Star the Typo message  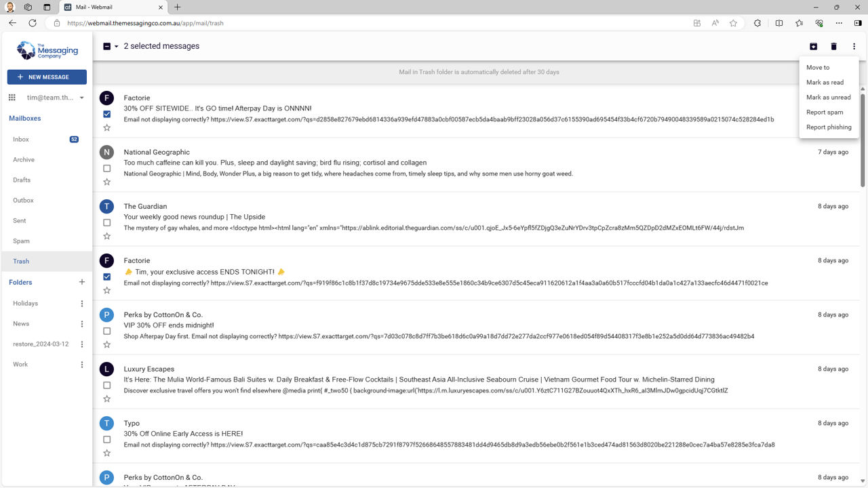pyautogui.click(x=106, y=453)
